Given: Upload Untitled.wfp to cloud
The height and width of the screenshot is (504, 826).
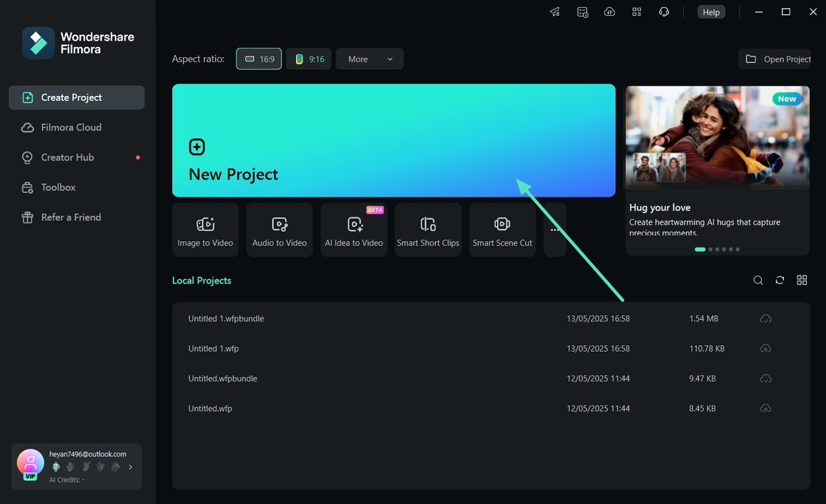Looking at the screenshot, I should click(x=766, y=408).
